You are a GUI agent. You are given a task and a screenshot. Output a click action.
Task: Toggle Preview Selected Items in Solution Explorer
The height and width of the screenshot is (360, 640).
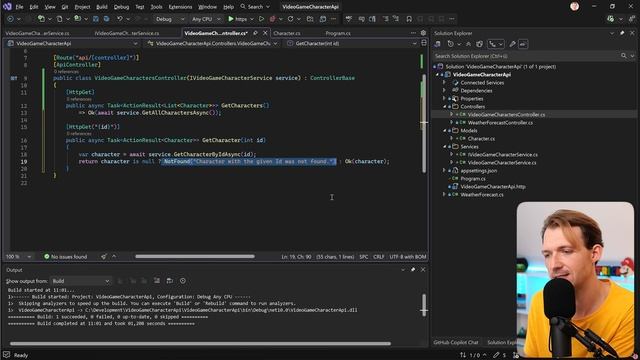pyautogui.click(x=523, y=44)
